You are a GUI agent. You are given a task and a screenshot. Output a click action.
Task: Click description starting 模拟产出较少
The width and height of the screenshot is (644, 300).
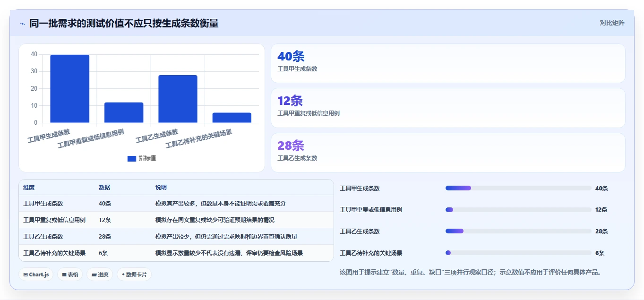coord(226,237)
